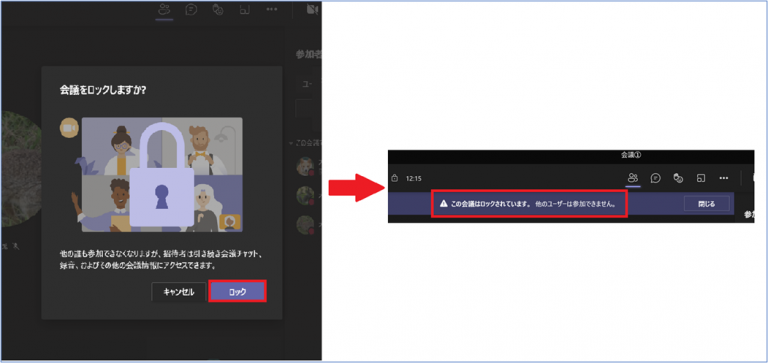The height and width of the screenshot is (363, 768).
Task: Open dimmed three-dot menu behind lock dialog
Action: 272,9
